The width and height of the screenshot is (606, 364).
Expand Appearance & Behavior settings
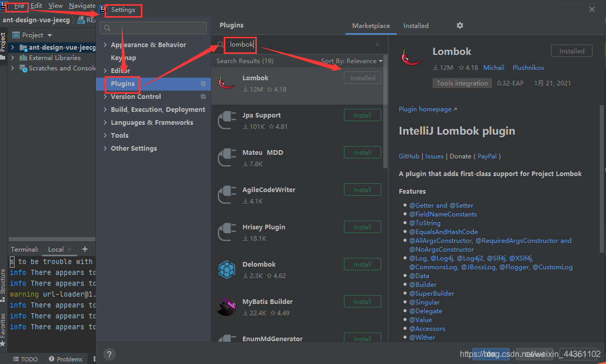(105, 45)
